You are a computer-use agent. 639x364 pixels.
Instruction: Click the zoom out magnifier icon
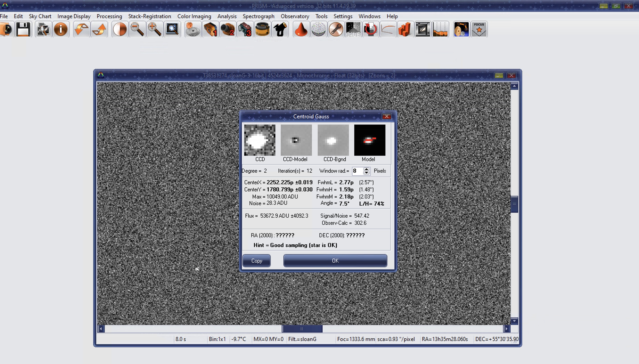click(137, 29)
